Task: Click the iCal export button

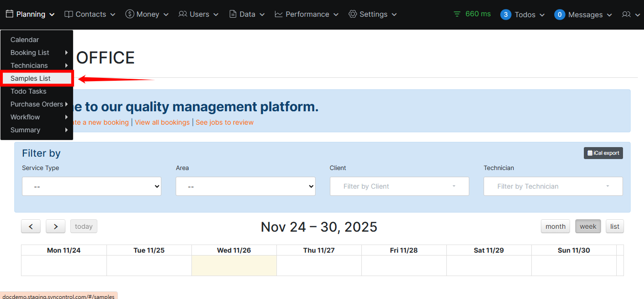Action: click(x=603, y=153)
